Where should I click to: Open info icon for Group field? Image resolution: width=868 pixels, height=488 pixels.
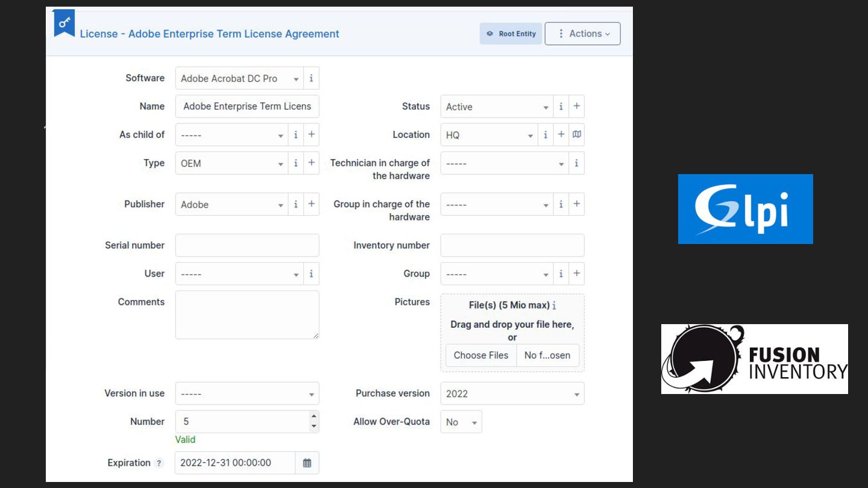(561, 274)
